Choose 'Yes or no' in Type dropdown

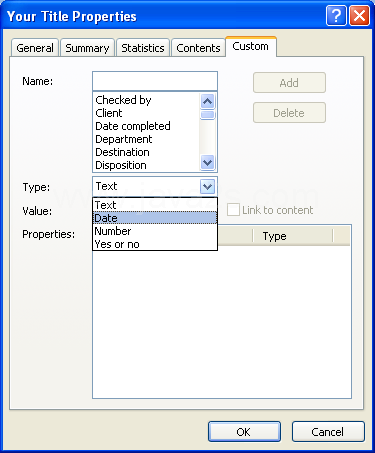[x=155, y=244]
